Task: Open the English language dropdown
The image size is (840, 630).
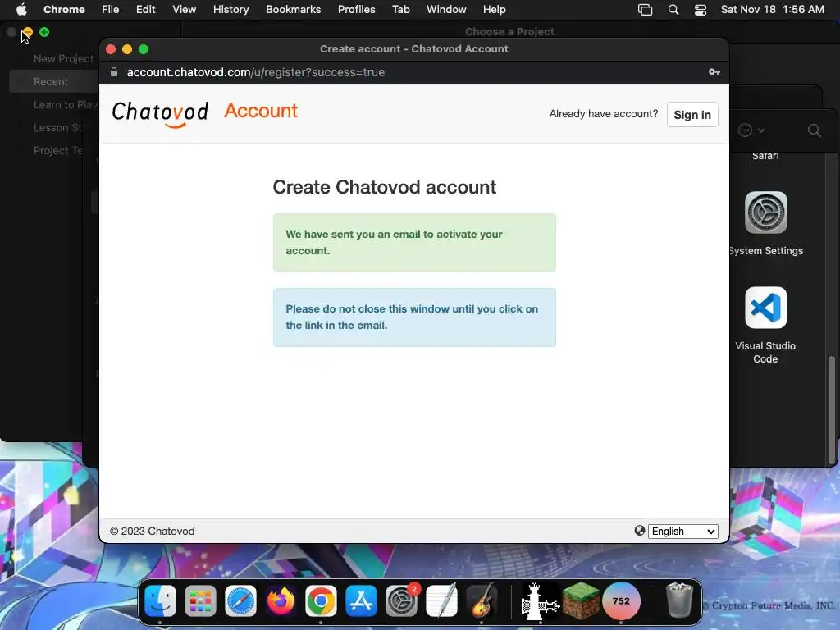Action: 683,531
